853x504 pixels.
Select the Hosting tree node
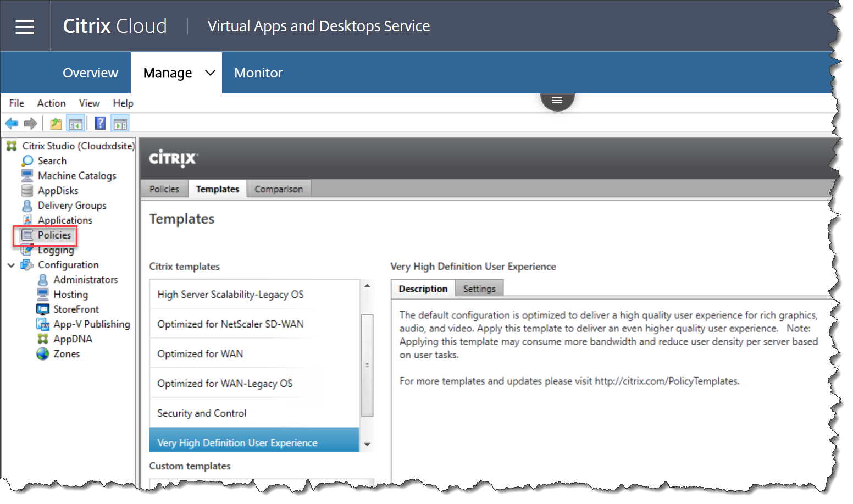click(x=71, y=295)
